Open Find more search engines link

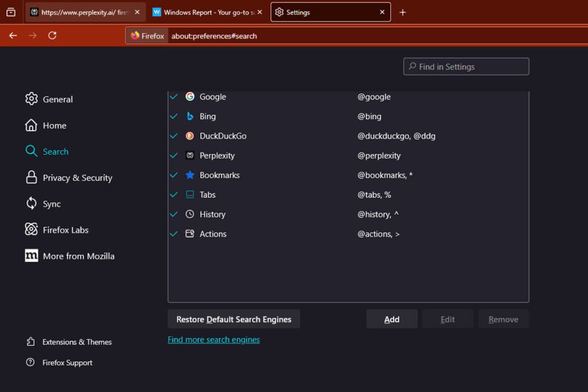pyautogui.click(x=214, y=340)
